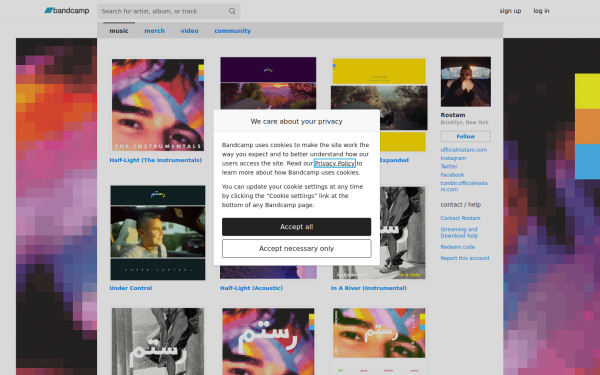Open the log in link
This screenshot has width=600, height=375.
tap(541, 11)
